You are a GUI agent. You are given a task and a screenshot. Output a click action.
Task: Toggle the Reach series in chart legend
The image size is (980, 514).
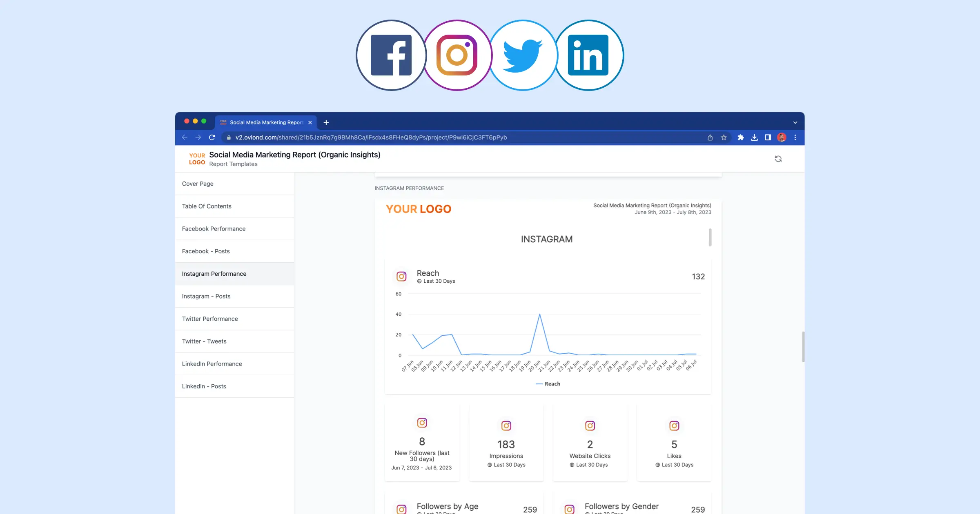(x=548, y=384)
